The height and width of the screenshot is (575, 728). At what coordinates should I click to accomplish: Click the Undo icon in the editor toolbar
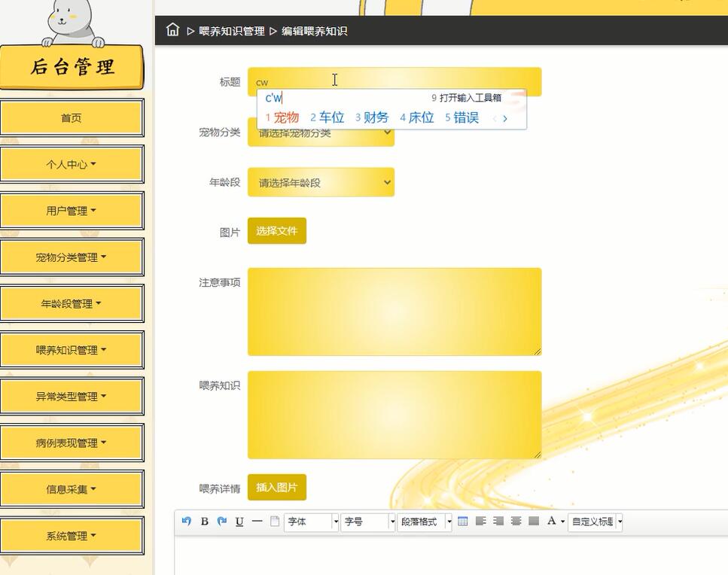pos(186,522)
